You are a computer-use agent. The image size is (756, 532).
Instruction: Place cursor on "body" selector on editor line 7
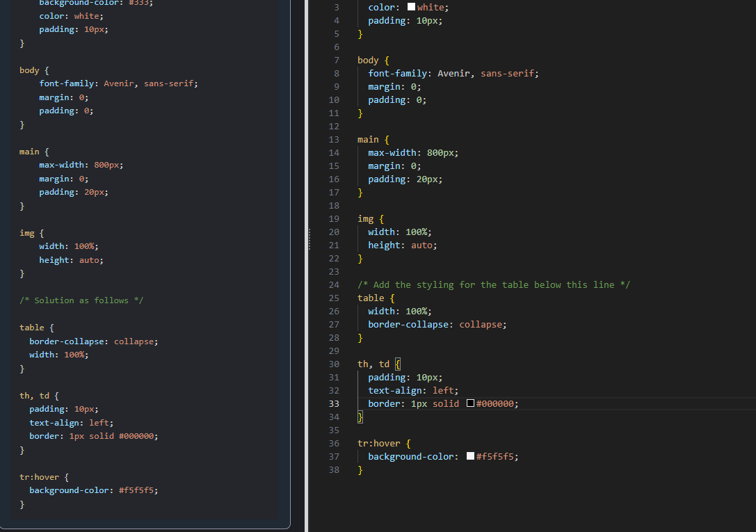368,61
